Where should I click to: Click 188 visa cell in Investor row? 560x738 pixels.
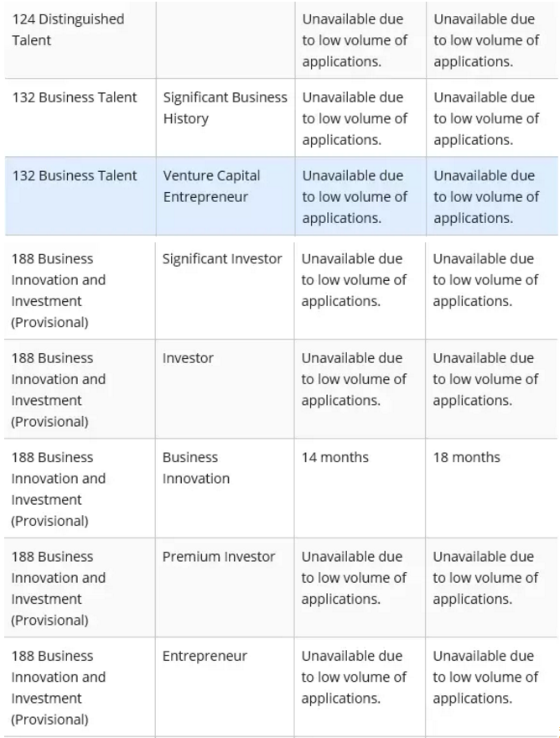pos(80,389)
